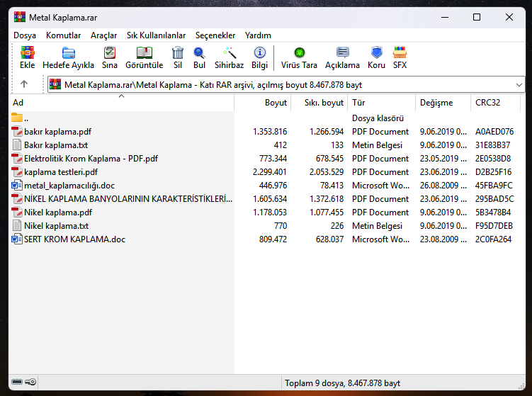Click the PDF icon of Nikel kaplama.pdf
532x396 pixels.
(x=17, y=212)
